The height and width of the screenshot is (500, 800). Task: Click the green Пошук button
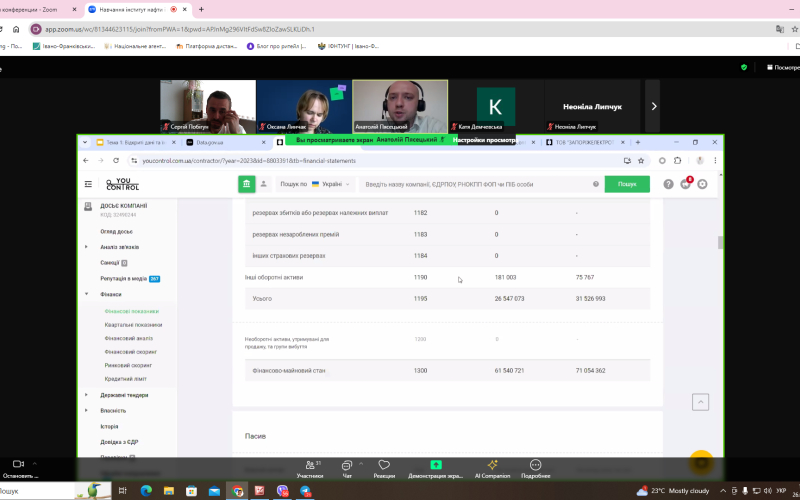pyautogui.click(x=627, y=184)
